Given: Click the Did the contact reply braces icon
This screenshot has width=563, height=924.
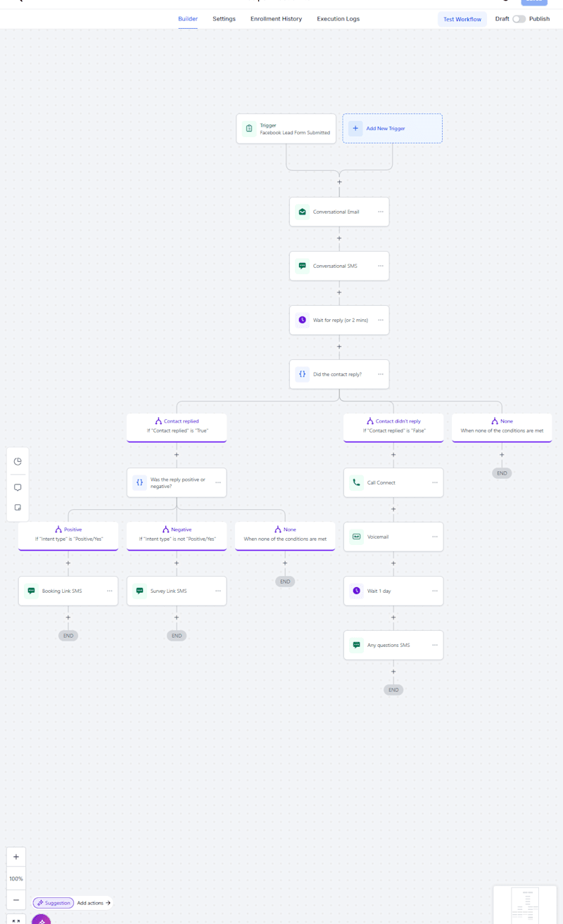Looking at the screenshot, I should [x=303, y=374].
